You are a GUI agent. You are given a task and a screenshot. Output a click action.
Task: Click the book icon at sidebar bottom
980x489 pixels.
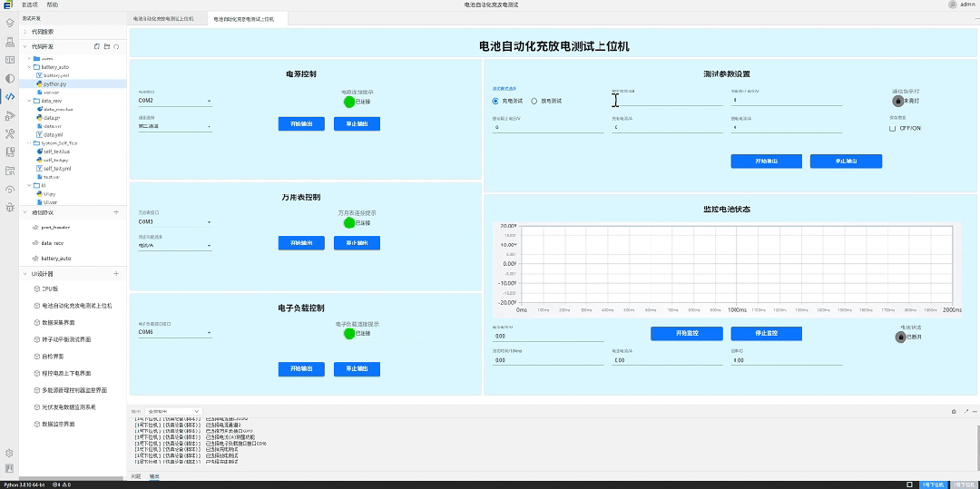tap(9, 468)
